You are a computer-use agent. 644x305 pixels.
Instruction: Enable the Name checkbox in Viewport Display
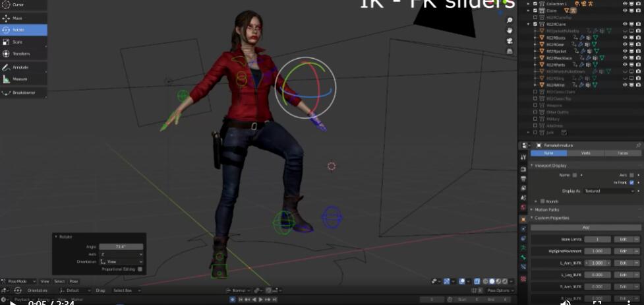[x=575, y=175]
